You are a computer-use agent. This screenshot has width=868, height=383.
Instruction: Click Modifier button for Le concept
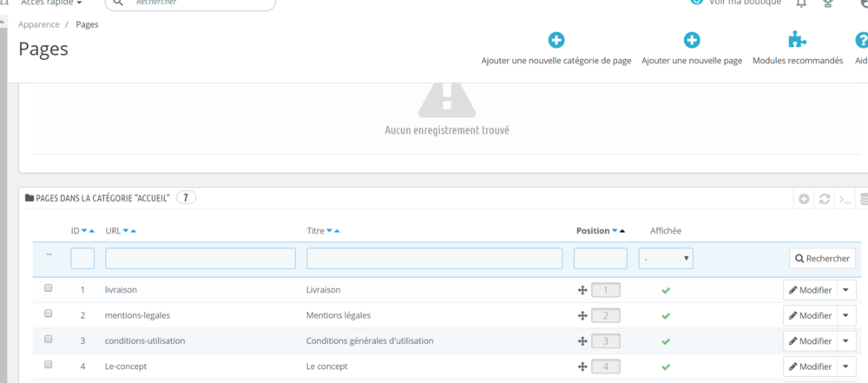coord(810,366)
